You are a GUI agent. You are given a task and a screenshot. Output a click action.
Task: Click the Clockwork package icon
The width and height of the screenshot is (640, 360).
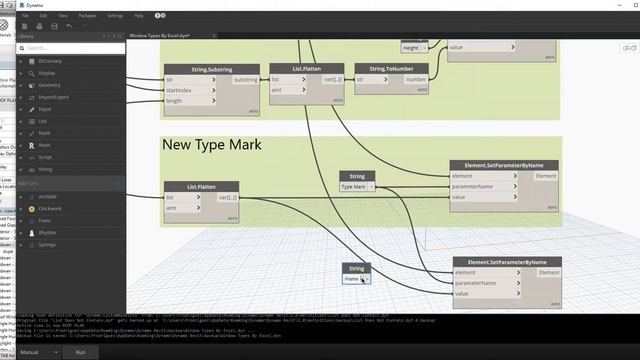click(31, 209)
